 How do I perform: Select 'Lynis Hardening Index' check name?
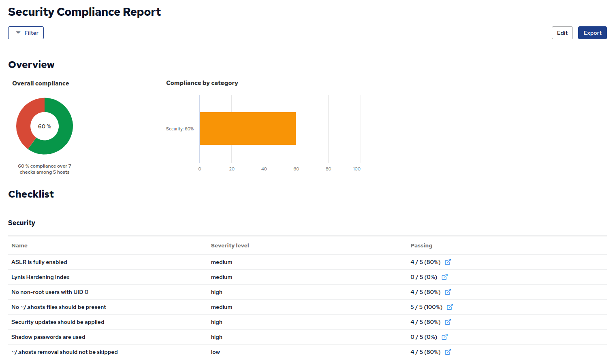[41, 277]
